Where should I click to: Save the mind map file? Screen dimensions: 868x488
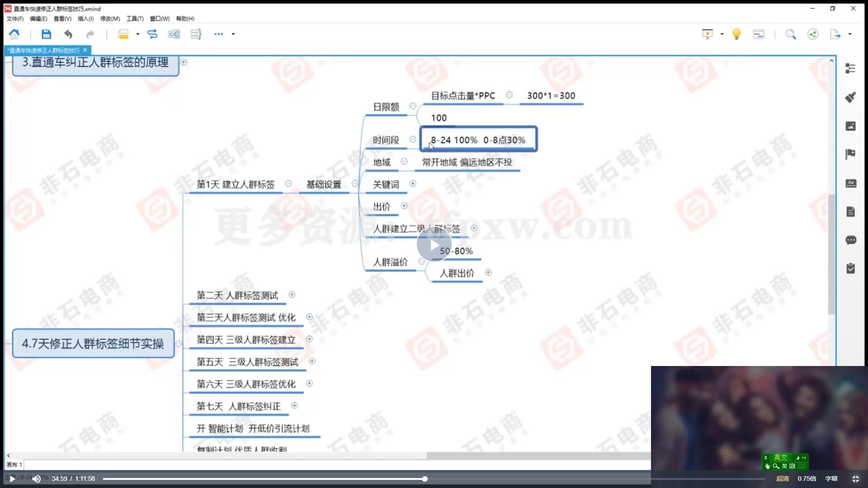coord(47,34)
